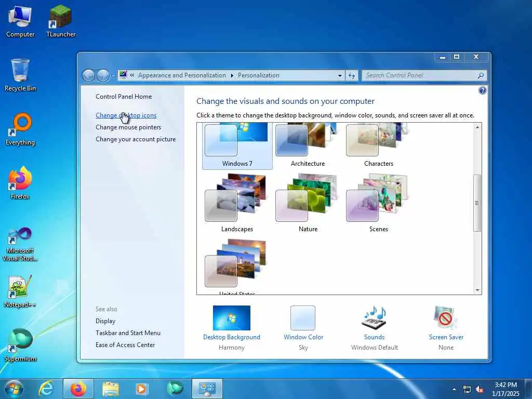Click the theme list scrollbar thumb
Image resolution: width=532 pixels, height=399 pixels.
point(477,203)
